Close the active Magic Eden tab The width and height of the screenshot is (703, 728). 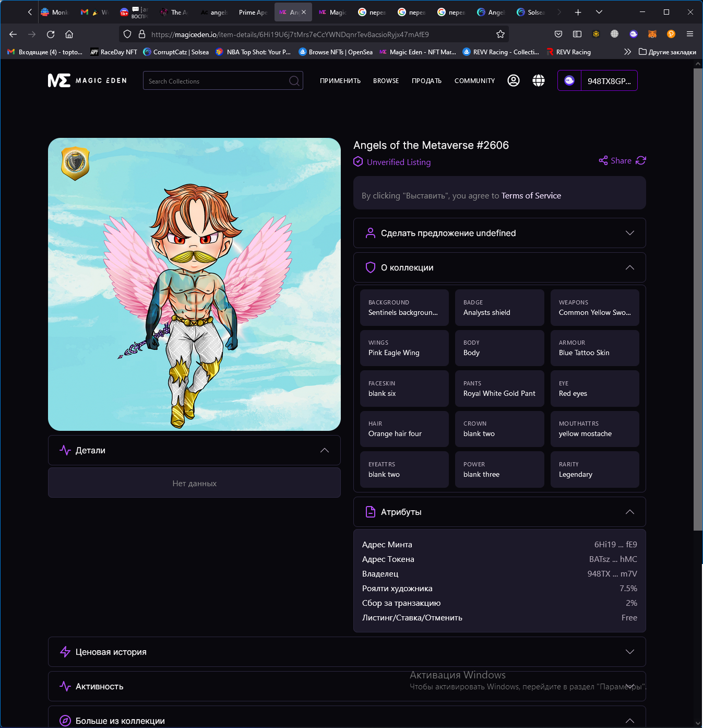pyautogui.click(x=304, y=12)
